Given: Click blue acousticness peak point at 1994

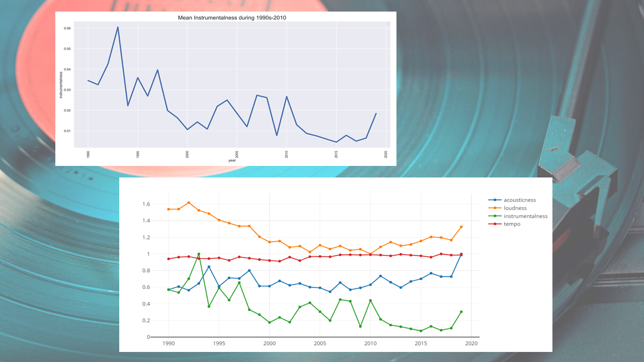Looking at the screenshot, I should pos(209,267).
